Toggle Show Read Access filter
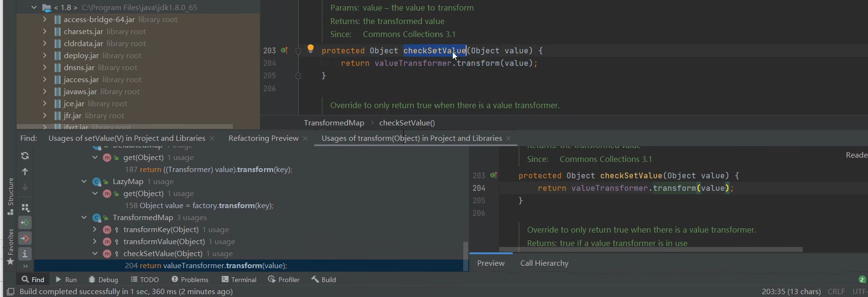The width and height of the screenshot is (868, 297). [x=25, y=223]
